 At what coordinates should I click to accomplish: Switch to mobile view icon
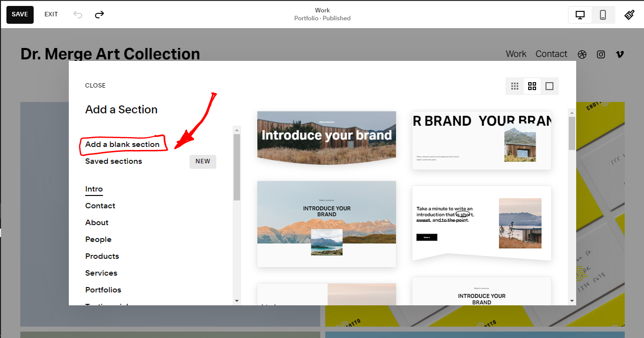[x=603, y=15]
